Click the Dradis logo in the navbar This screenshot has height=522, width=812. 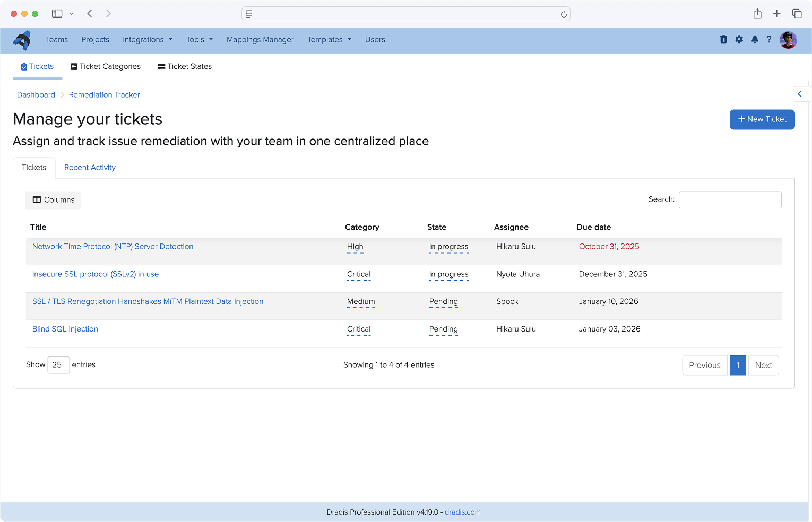(x=22, y=40)
